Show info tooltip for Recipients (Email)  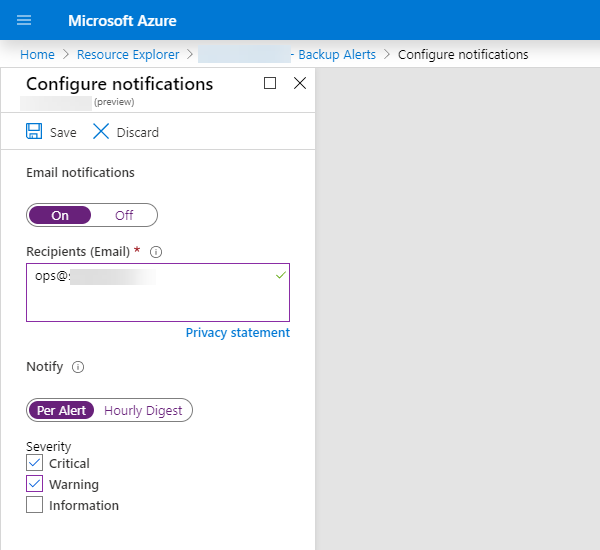pos(156,252)
